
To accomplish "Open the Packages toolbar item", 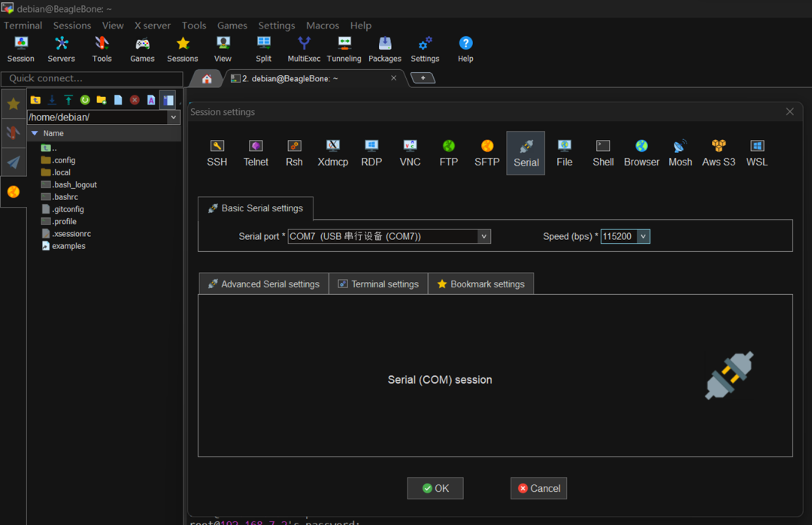I will click(x=385, y=50).
